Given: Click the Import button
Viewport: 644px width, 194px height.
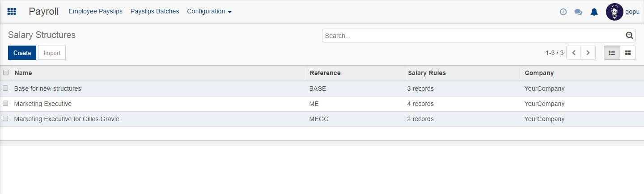Looking at the screenshot, I should click(52, 53).
